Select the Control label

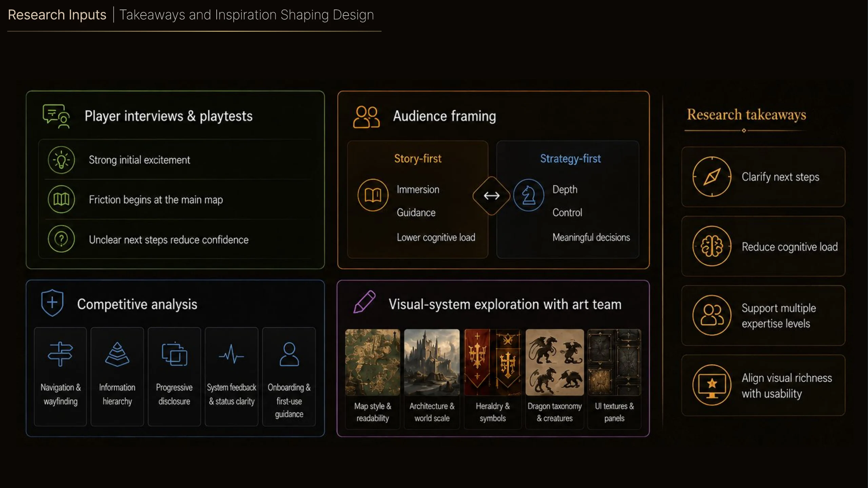click(567, 212)
